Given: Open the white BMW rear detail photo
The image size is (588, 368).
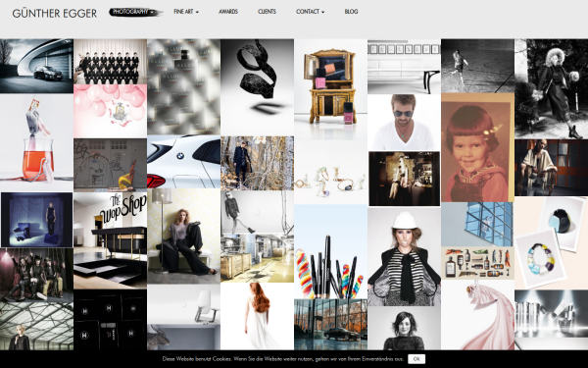Looking at the screenshot, I should (184, 162).
